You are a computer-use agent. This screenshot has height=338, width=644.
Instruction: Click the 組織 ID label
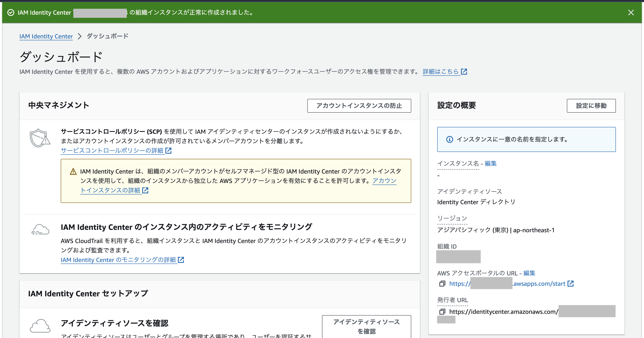[447, 246]
